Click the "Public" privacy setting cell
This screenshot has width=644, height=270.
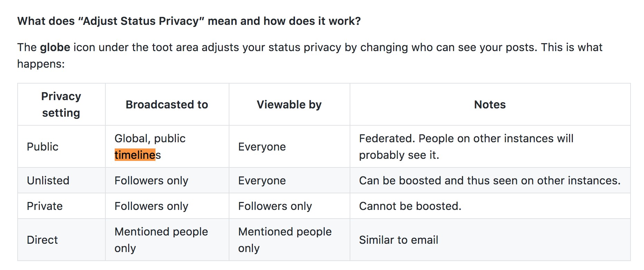point(42,147)
